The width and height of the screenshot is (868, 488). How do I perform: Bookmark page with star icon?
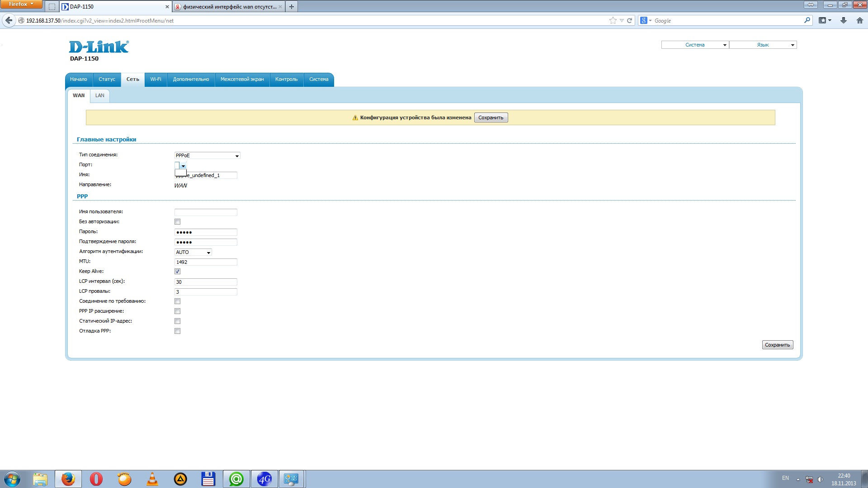(613, 20)
